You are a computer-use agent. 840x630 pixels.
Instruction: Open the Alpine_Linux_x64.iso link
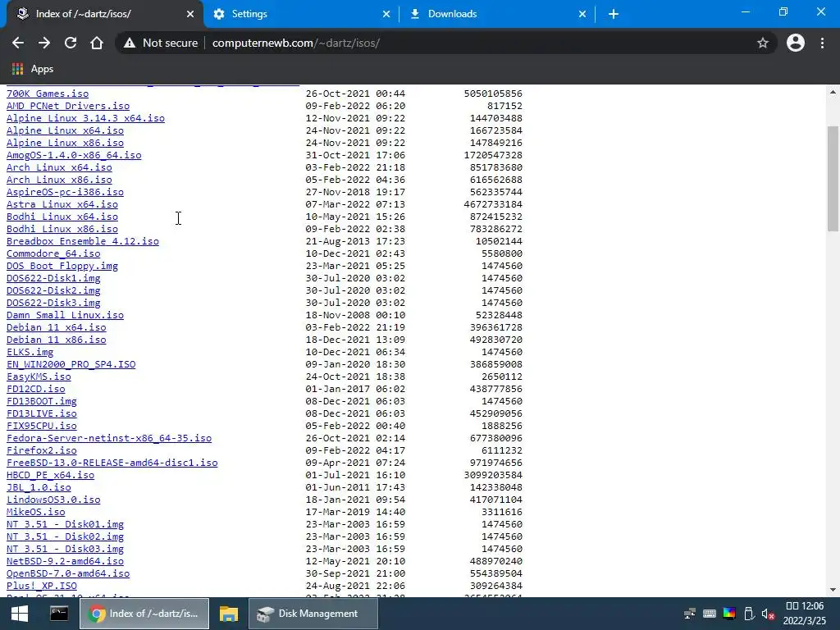pos(66,130)
